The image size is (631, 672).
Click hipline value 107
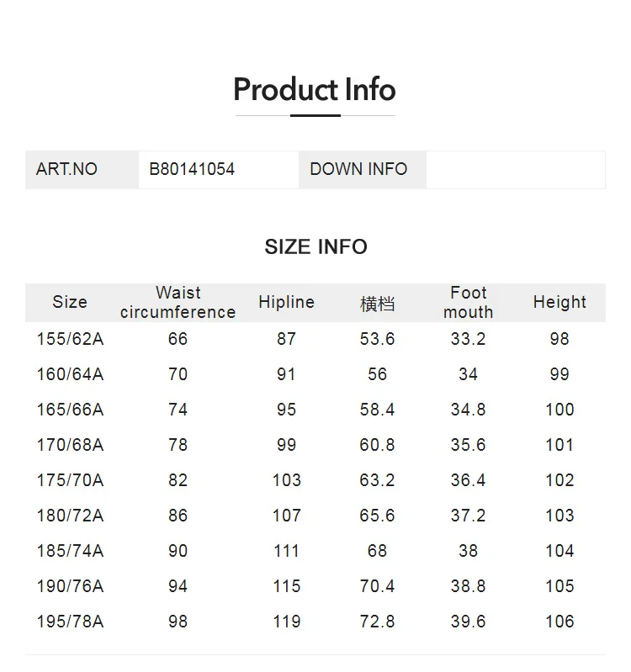click(287, 516)
